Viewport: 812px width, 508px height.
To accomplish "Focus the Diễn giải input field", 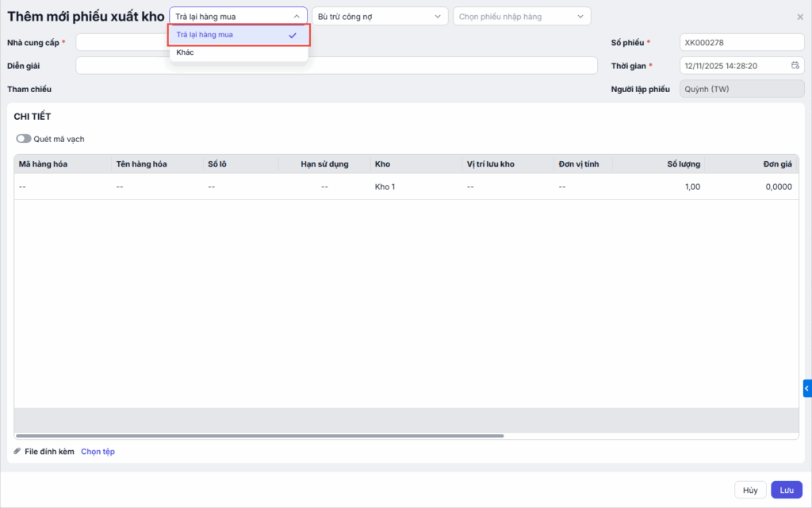I will pos(336,66).
